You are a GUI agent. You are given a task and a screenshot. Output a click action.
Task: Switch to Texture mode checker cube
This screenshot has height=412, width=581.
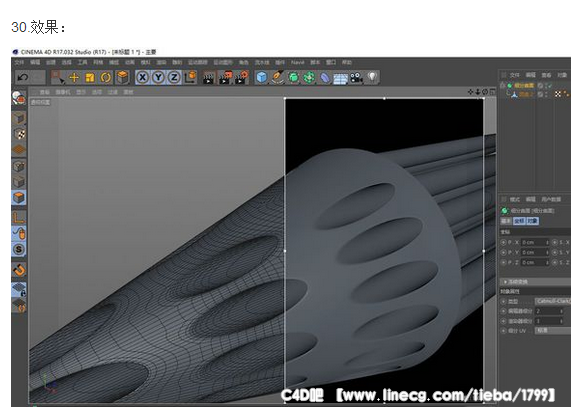coord(19,134)
